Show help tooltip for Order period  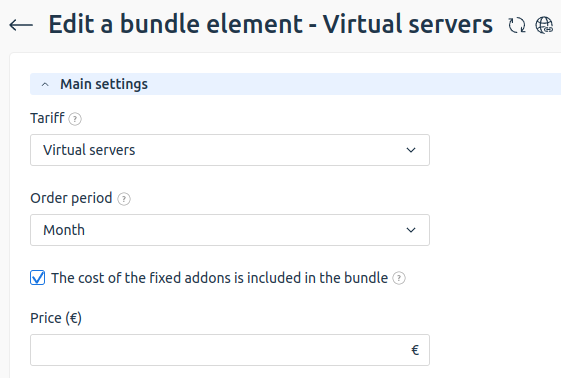click(x=124, y=199)
